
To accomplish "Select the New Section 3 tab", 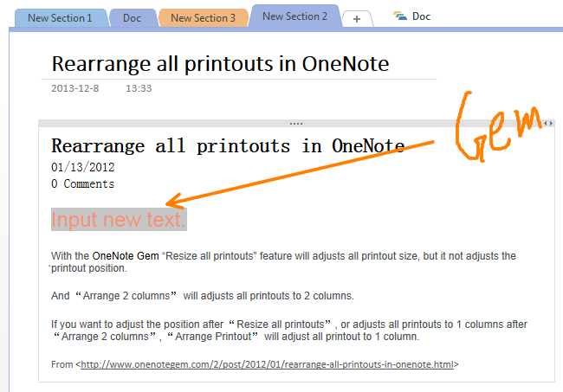I will [203, 18].
